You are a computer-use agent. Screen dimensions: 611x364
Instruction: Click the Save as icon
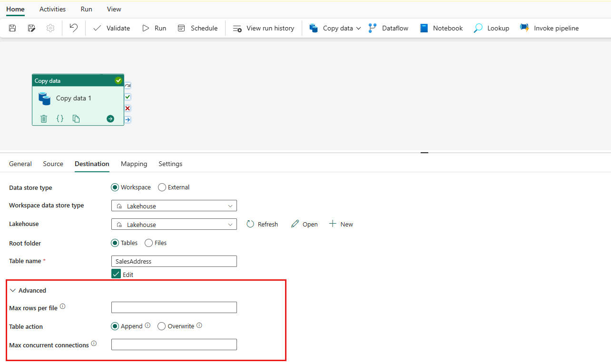[x=31, y=28]
